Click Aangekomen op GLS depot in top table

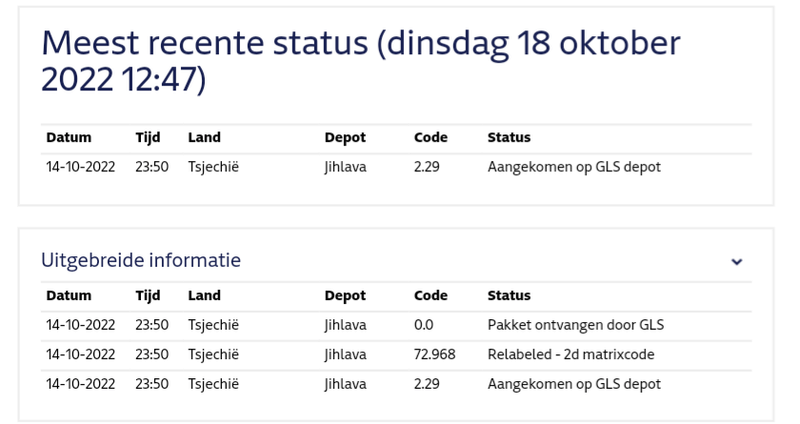pos(574,167)
